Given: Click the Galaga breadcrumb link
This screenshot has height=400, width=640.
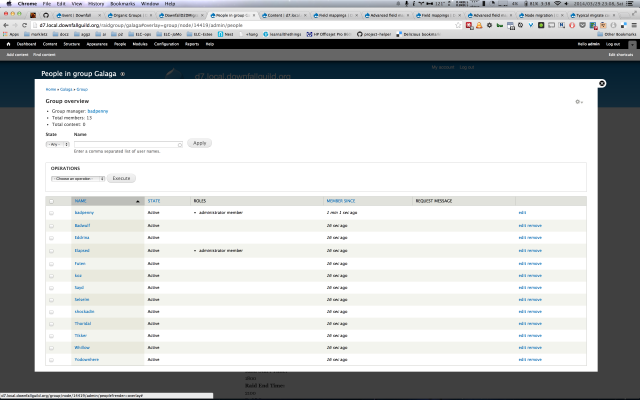Looking at the screenshot, I should 66,89.
